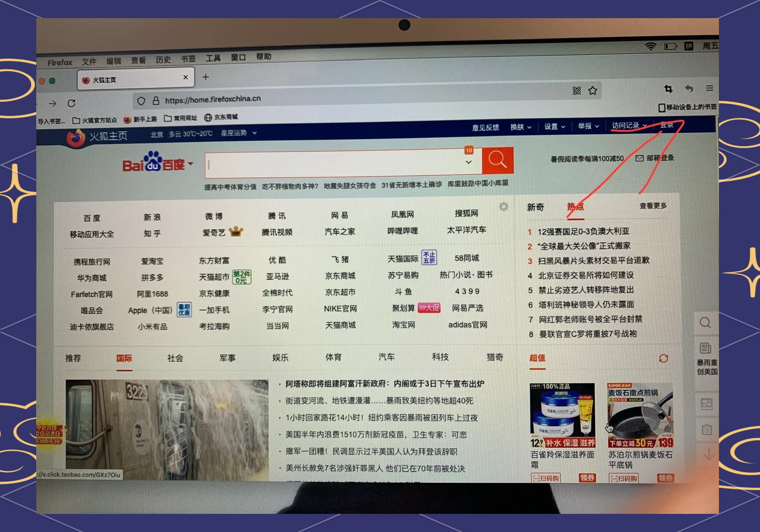Close the 火狐主页 tab
Screen dimensions: 760x532
tap(186, 77)
